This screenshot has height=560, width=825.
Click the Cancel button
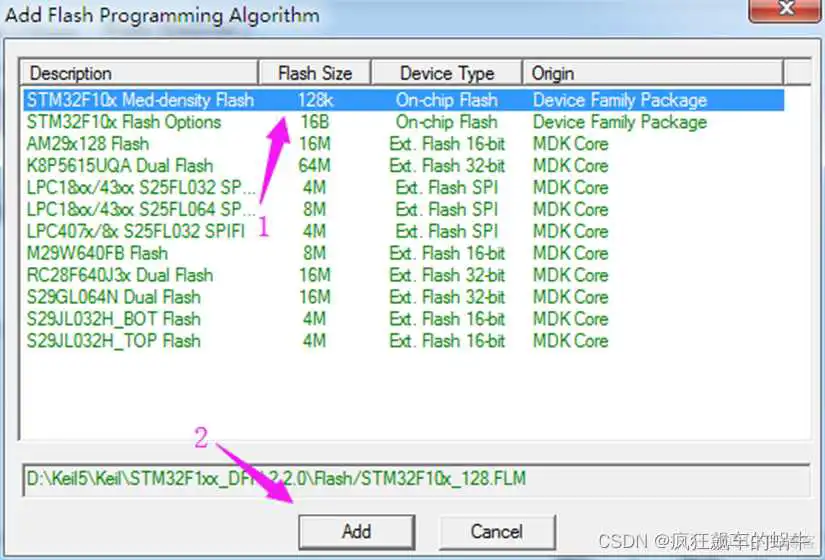[x=497, y=531]
